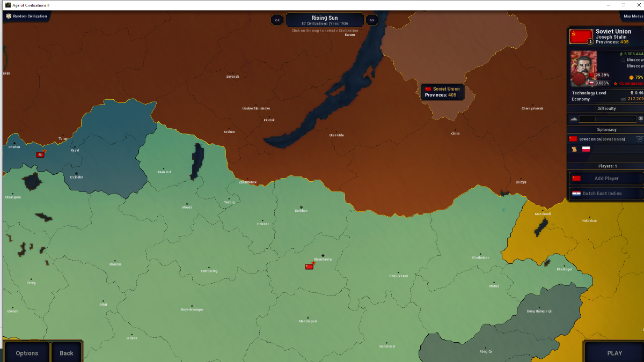
Task: Click the Poland flag in the Diplomacy panel
Action: coord(586,149)
